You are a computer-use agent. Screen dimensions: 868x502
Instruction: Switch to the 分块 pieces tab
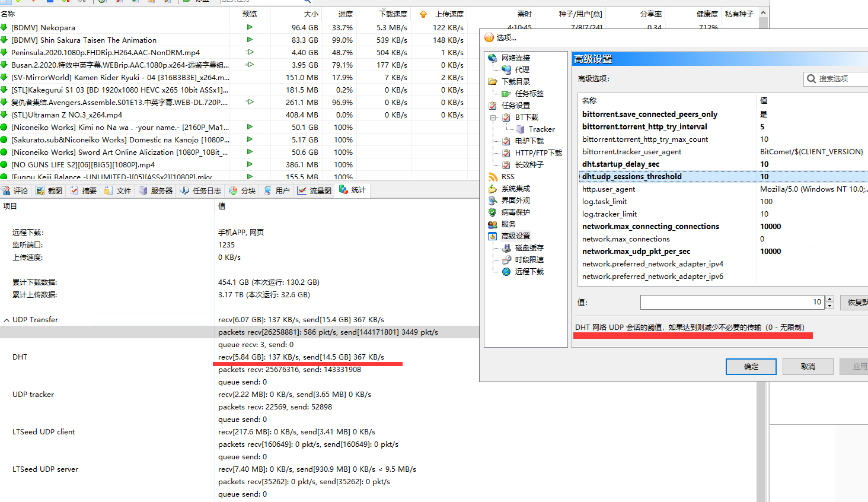point(242,190)
